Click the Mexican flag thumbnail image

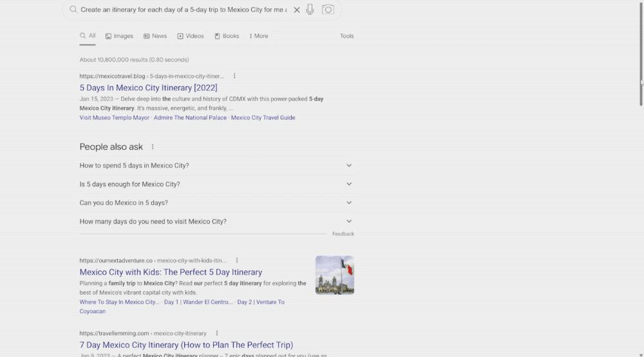click(335, 275)
